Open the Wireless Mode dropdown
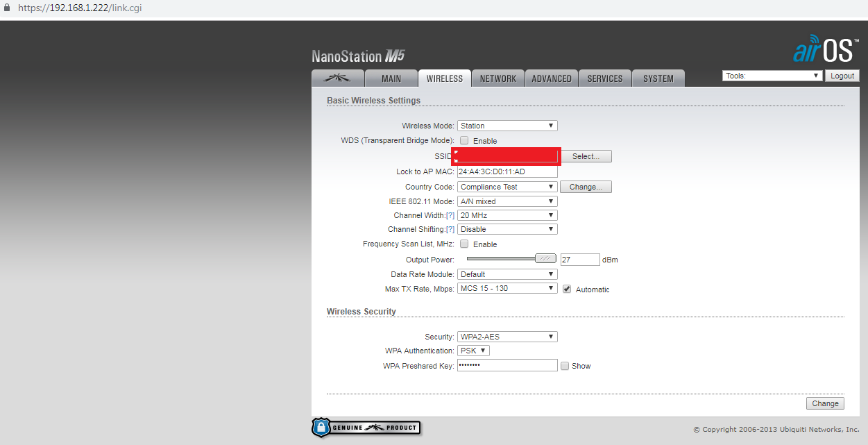Viewport: 868px width, 445px height. tap(507, 126)
